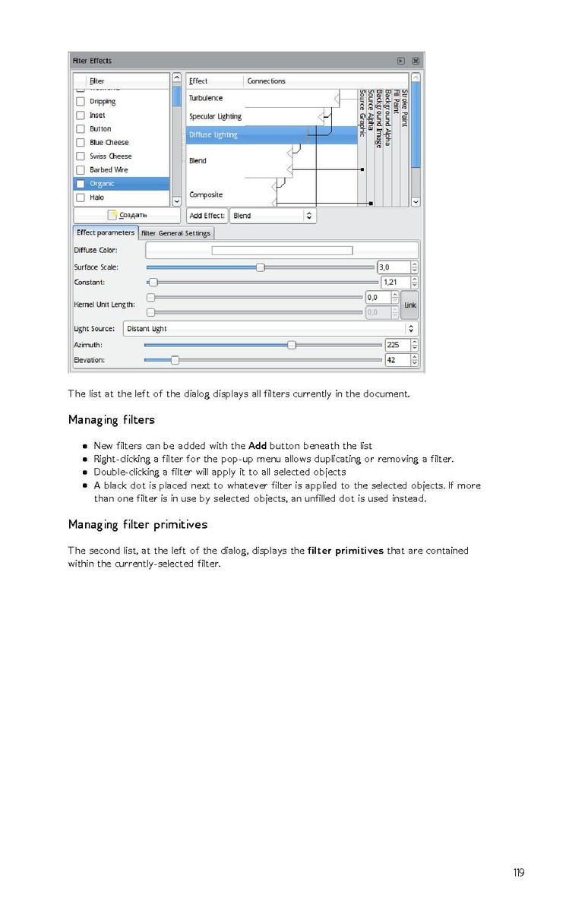
Task: Select the Organic filter row
Action: click(x=122, y=184)
